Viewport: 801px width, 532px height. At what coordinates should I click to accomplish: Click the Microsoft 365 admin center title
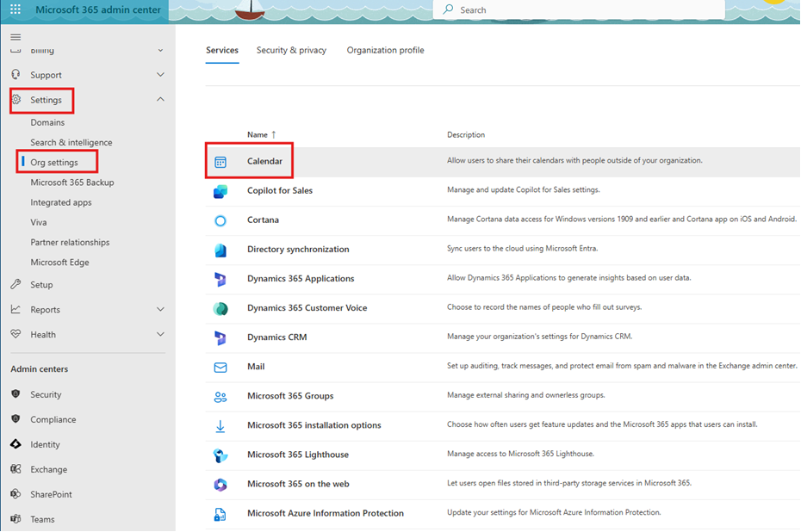[98, 9]
